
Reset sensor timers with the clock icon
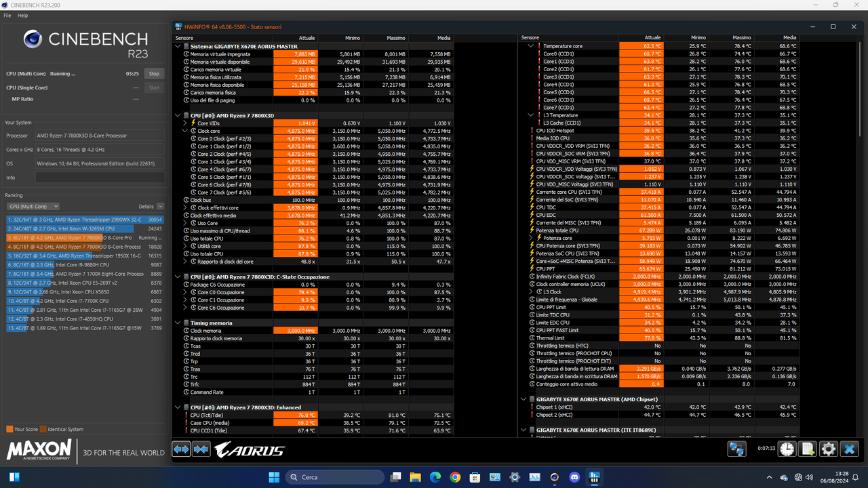click(x=787, y=449)
